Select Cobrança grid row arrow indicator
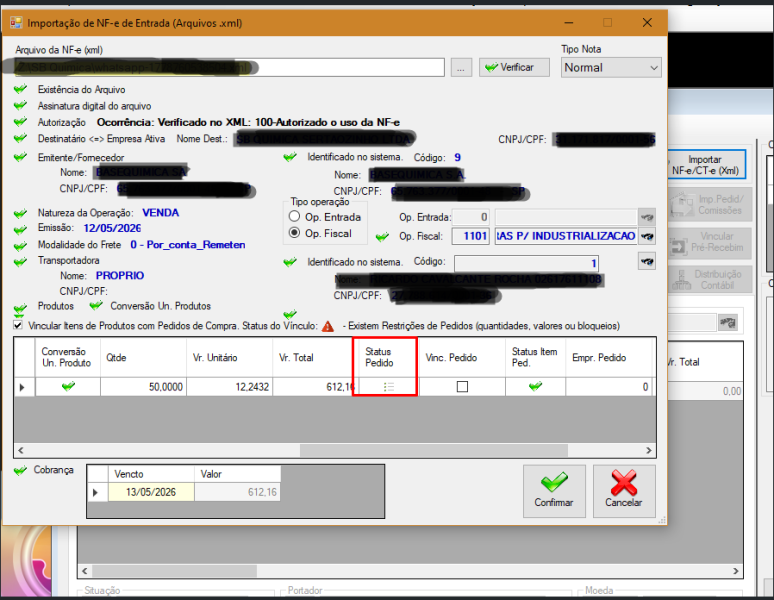Image resolution: width=774 pixels, height=600 pixels. tap(97, 492)
